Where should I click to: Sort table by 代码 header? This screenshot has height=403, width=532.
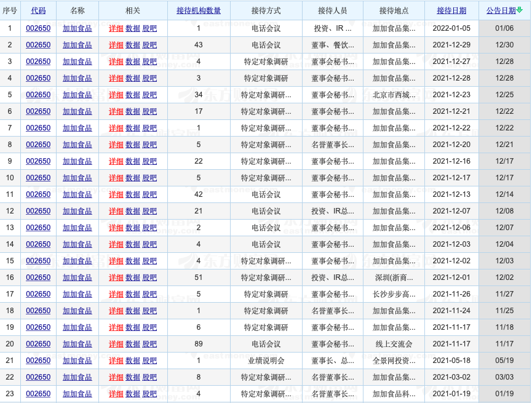tap(38, 10)
